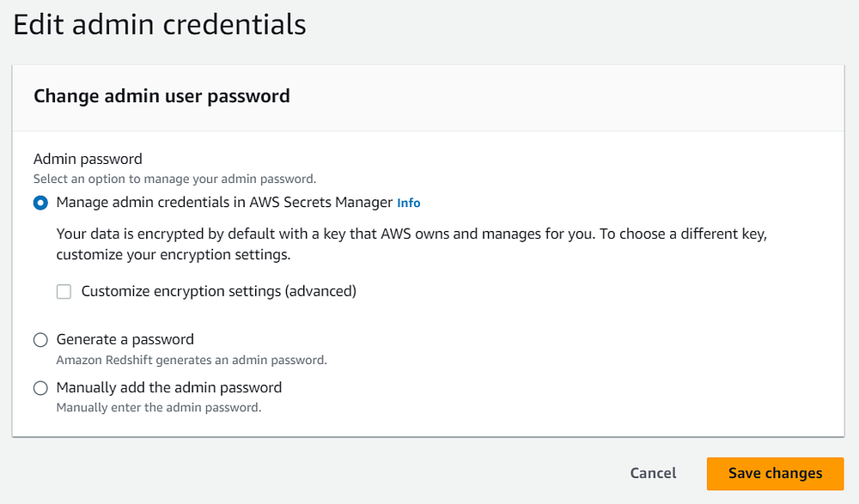
Task: Click the "Change admin user password" panel heading
Action: click(x=161, y=96)
